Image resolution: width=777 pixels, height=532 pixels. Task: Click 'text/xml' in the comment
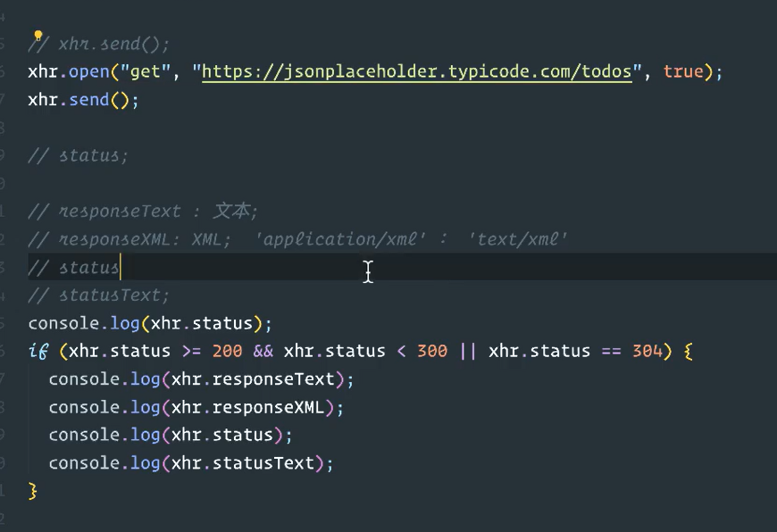(518, 240)
